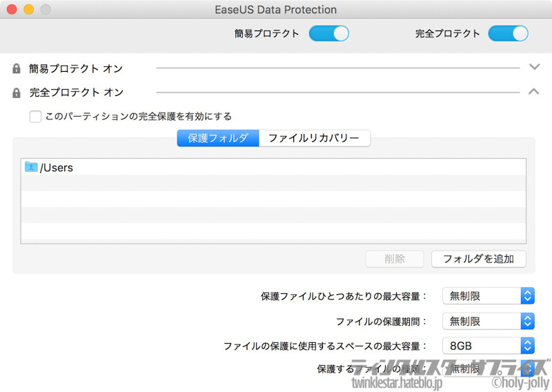Click the lock icon beside 簡易プロテクト オン
Screen dimensions: 552x392
click(x=16, y=68)
